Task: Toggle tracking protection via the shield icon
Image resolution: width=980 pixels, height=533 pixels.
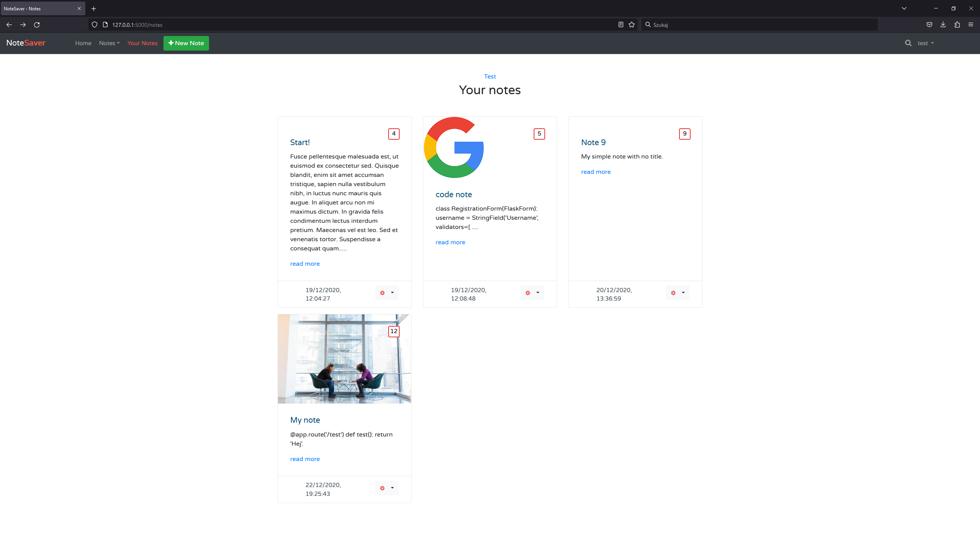Action: pos(94,25)
